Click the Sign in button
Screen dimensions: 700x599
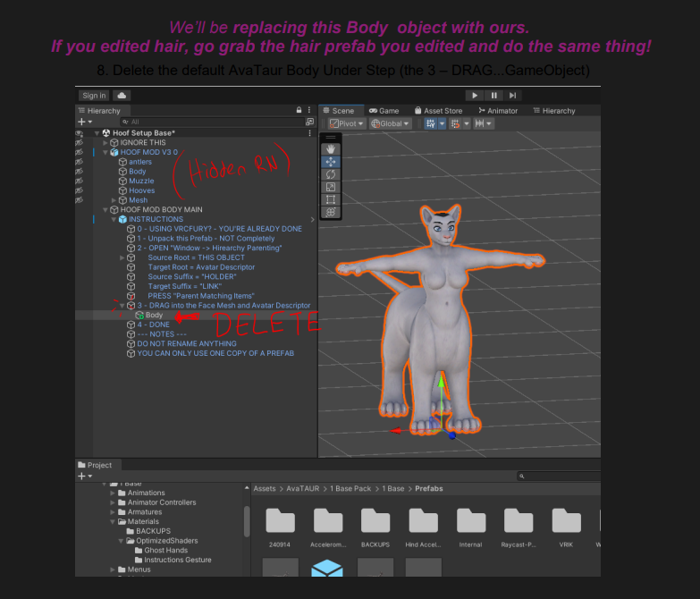pyautogui.click(x=93, y=96)
